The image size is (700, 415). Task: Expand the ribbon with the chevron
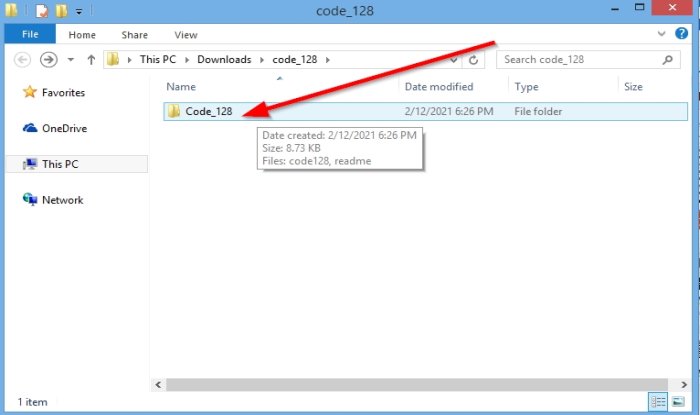(662, 33)
